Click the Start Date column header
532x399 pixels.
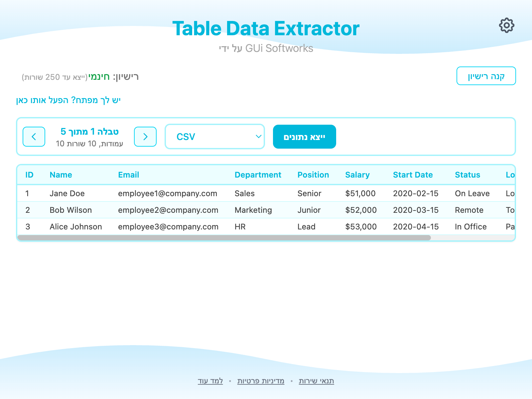click(x=413, y=175)
